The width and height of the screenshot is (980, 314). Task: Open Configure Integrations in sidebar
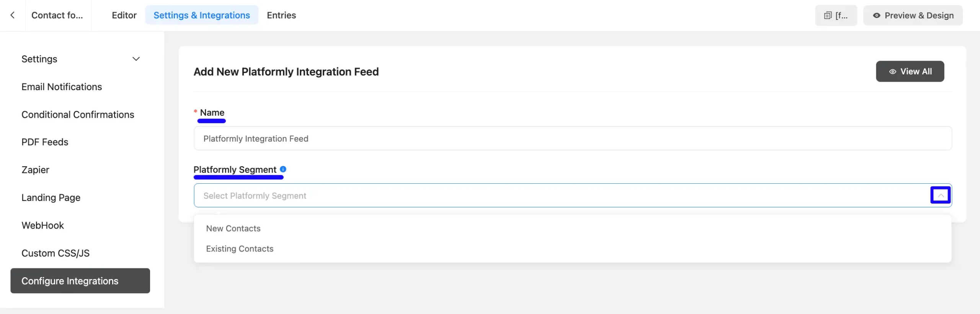click(x=80, y=281)
